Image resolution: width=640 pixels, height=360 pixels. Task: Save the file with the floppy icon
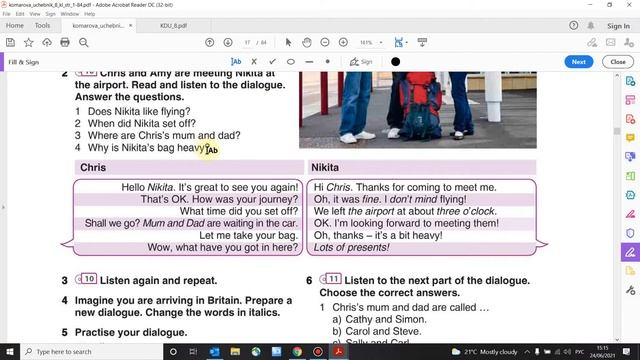click(10, 42)
